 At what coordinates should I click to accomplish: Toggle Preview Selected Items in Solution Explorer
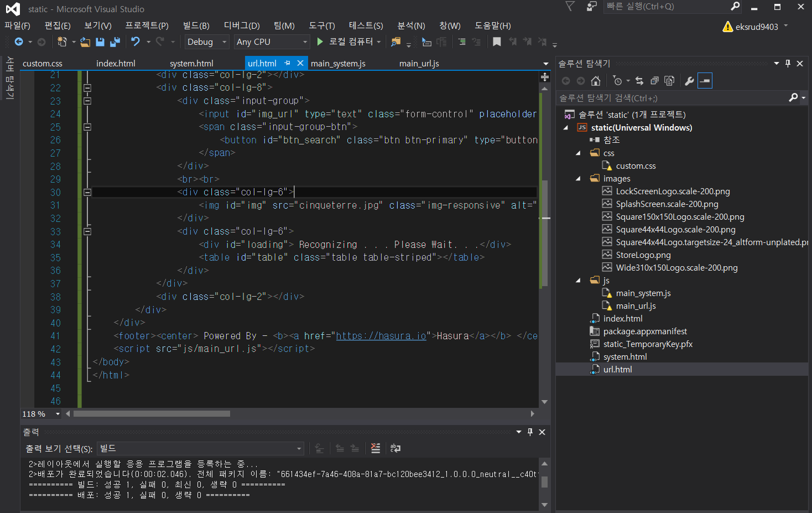pos(669,80)
